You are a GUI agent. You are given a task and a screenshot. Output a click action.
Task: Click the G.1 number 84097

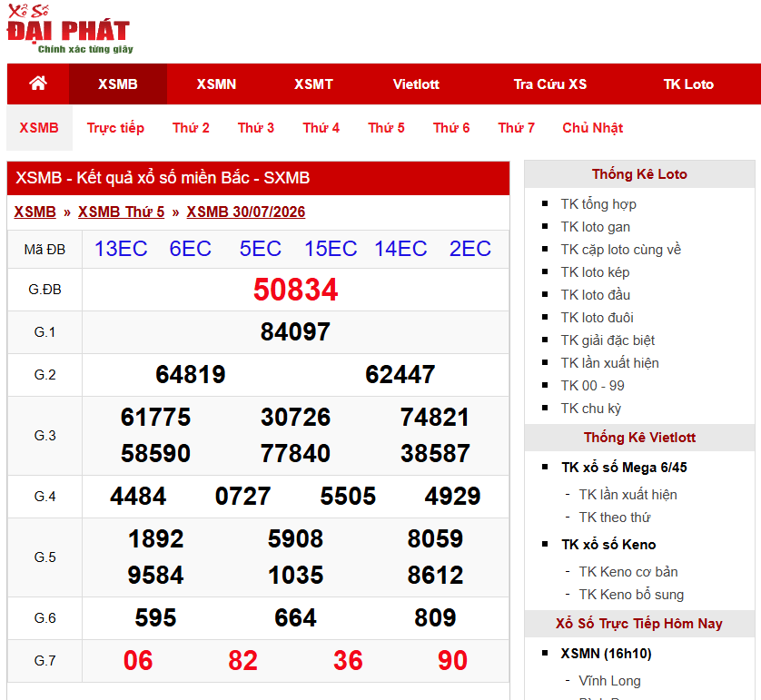click(x=295, y=332)
